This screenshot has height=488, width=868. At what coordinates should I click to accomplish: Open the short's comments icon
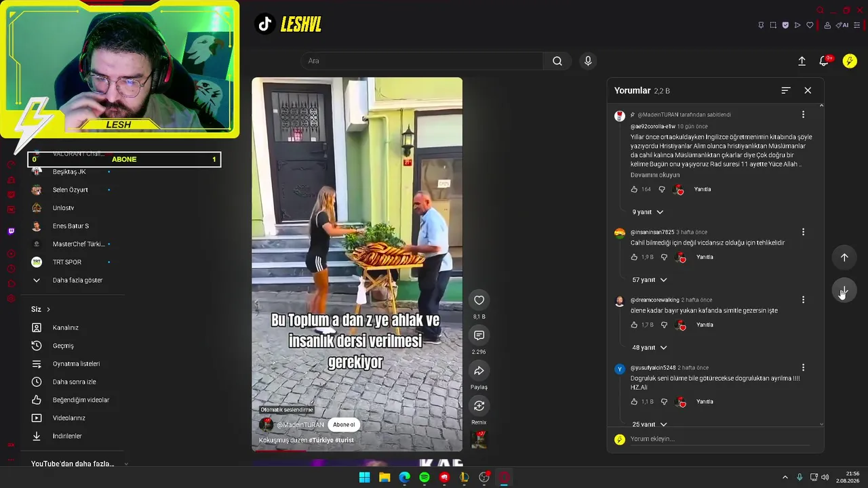pyautogui.click(x=479, y=335)
